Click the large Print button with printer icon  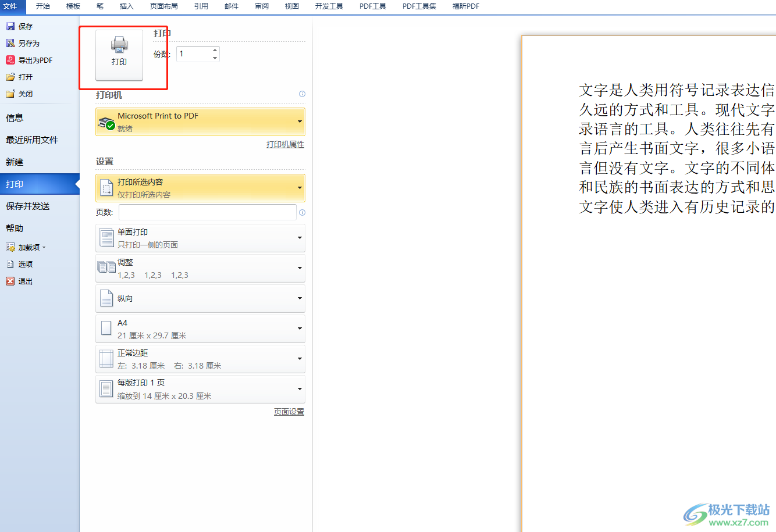coord(119,55)
